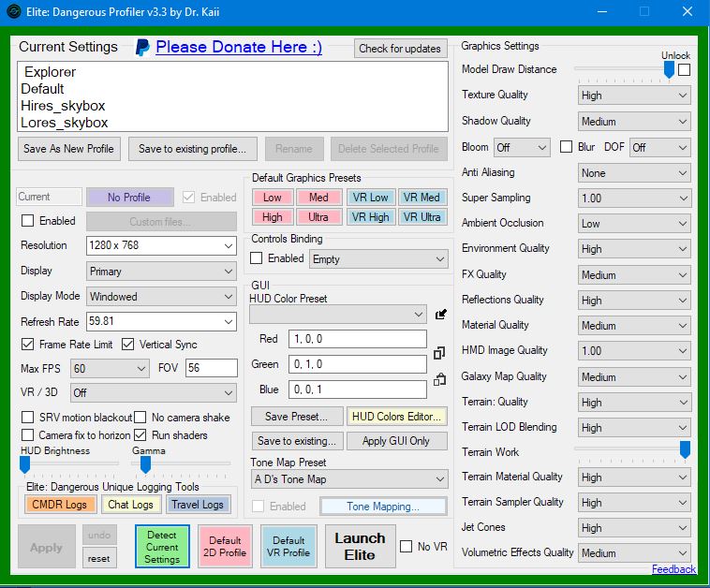
Task: Open CMDR Logs
Action: click(x=59, y=505)
